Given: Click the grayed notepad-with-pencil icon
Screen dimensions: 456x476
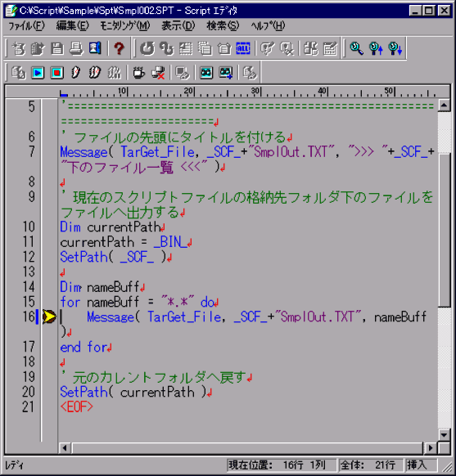Looking at the screenshot, I should [x=330, y=48].
